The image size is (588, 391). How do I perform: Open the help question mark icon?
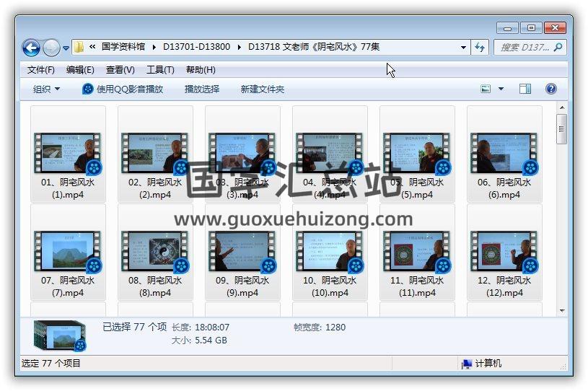click(551, 89)
